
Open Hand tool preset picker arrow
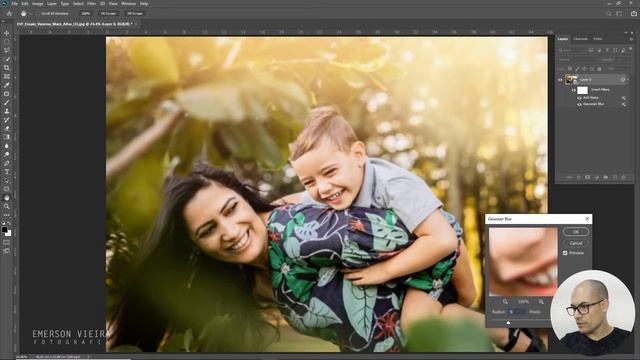point(29,13)
